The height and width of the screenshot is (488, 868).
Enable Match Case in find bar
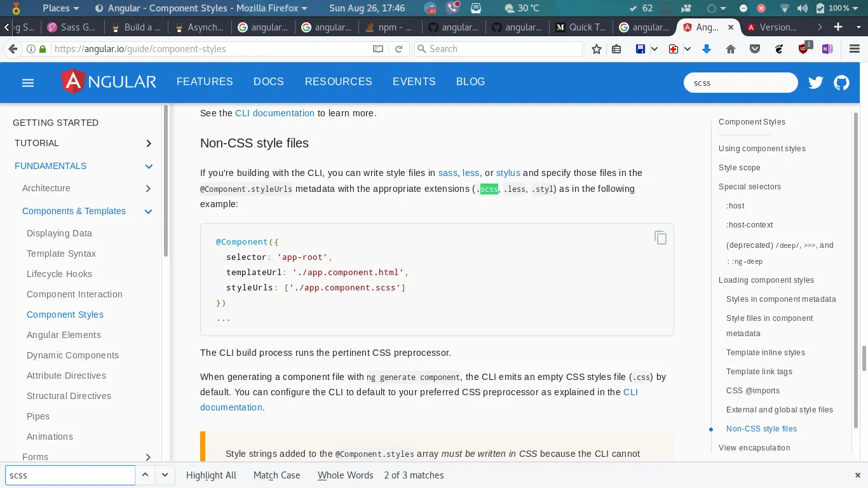(276, 475)
